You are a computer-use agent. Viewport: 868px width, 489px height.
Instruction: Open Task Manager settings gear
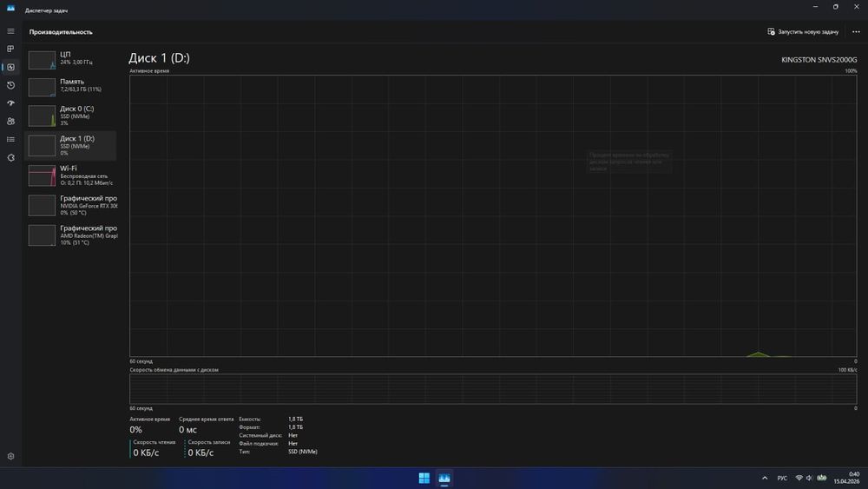coord(10,456)
